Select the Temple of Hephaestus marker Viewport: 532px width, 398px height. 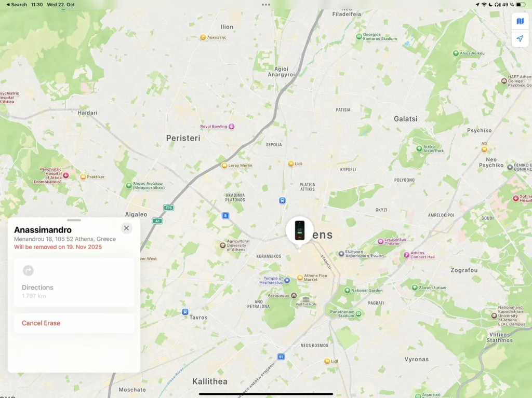pyautogui.click(x=287, y=280)
